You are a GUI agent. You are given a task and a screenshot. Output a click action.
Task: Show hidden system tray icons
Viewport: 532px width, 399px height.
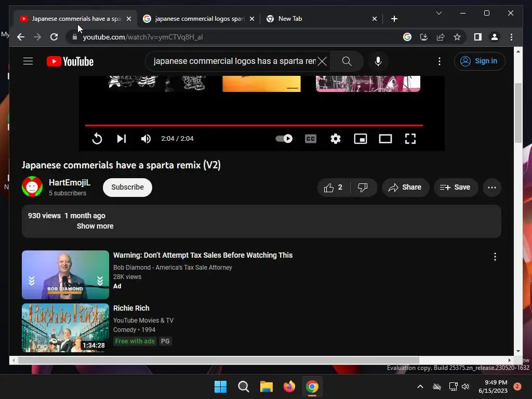(420, 387)
